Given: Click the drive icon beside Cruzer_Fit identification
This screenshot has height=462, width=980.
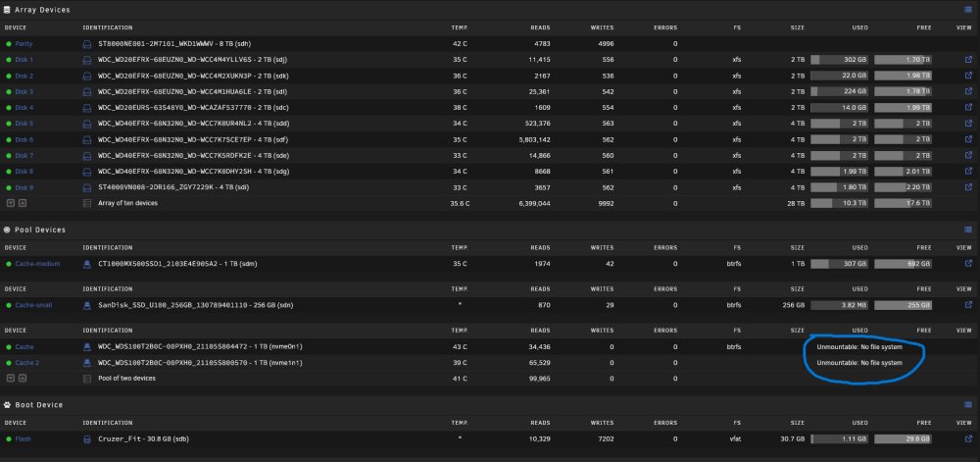Looking at the screenshot, I should coord(87,438).
